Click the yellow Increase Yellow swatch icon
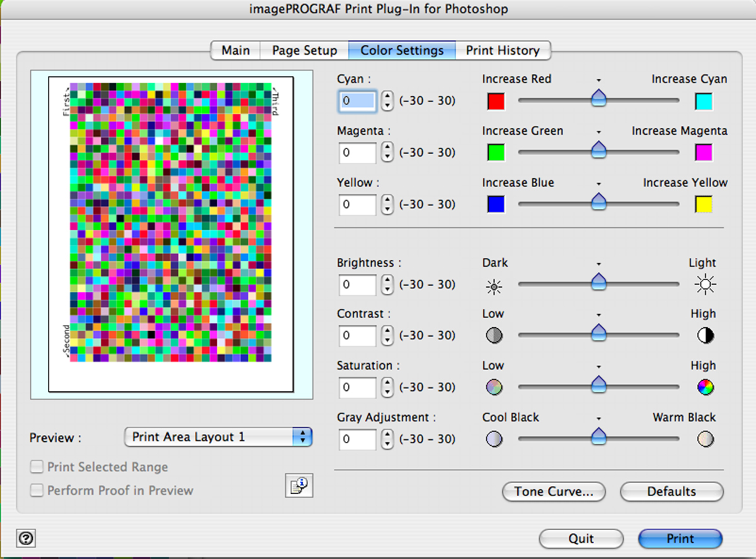The height and width of the screenshot is (559, 756). [704, 204]
